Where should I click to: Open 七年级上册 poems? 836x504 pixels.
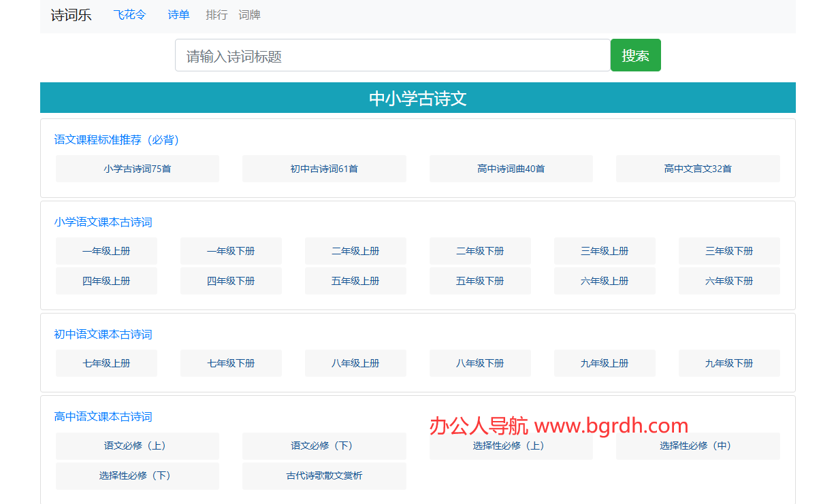(x=106, y=363)
